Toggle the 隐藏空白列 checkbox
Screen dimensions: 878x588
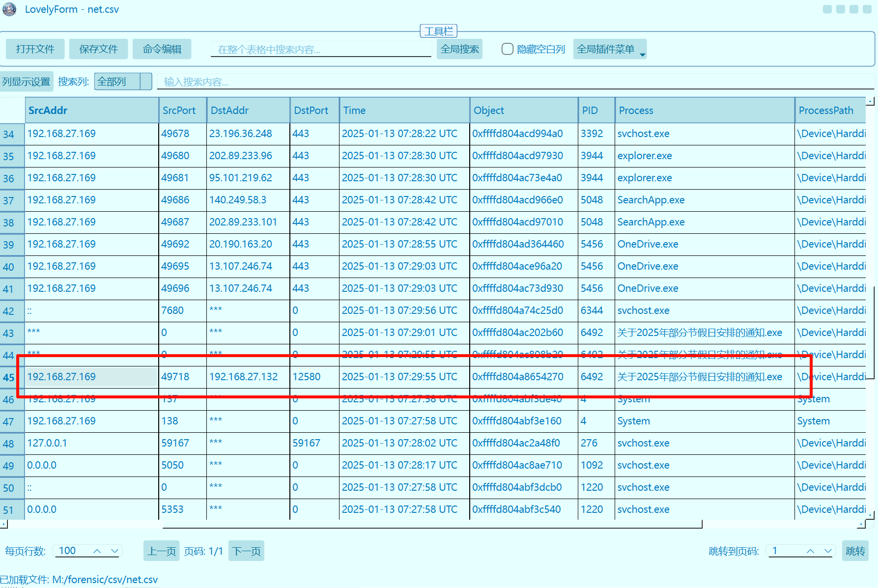(508, 49)
